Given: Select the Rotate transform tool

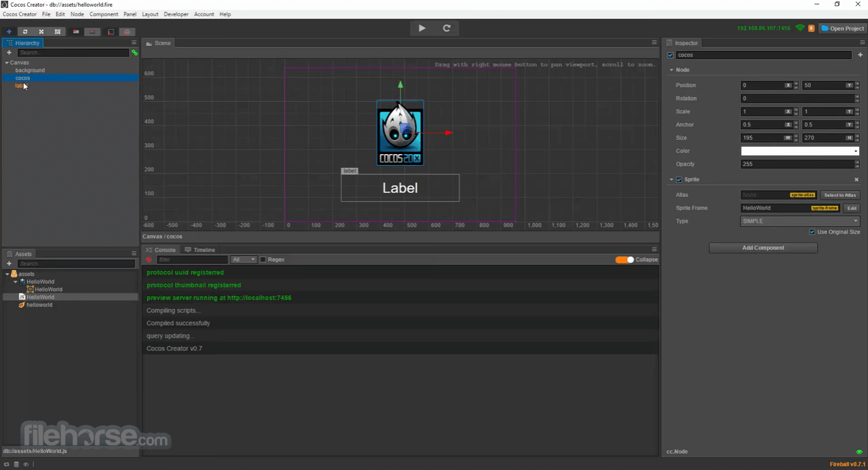Looking at the screenshot, I should pos(25,32).
